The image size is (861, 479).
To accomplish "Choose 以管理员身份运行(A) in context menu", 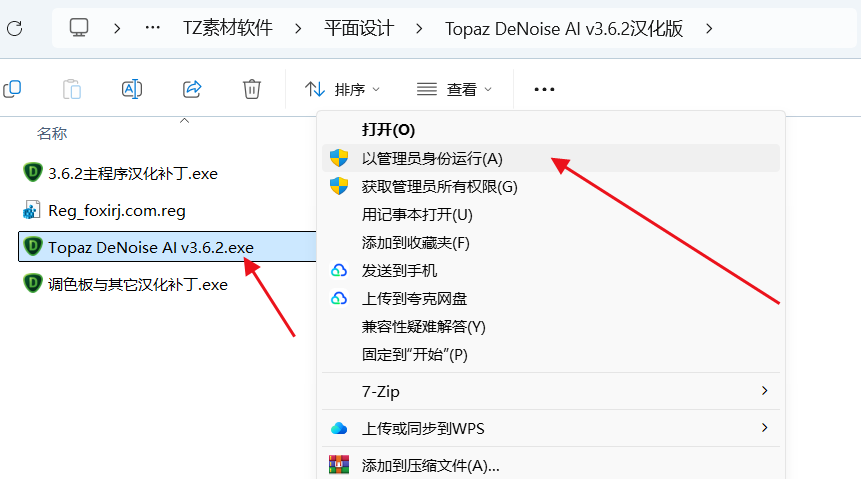I will 551,158.
